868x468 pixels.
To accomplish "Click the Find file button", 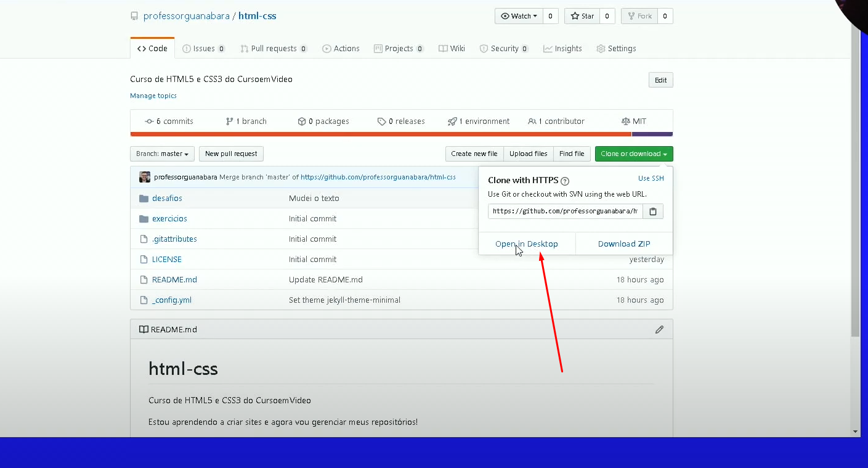I will coord(572,154).
